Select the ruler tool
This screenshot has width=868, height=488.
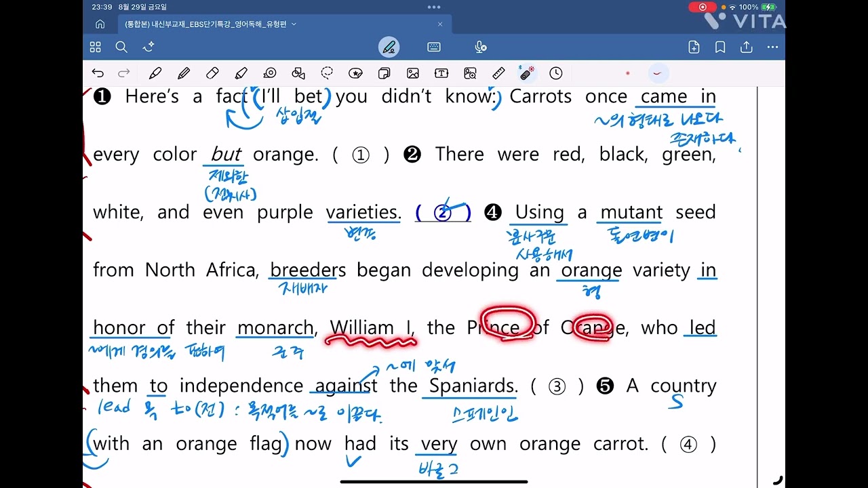click(x=498, y=73)
